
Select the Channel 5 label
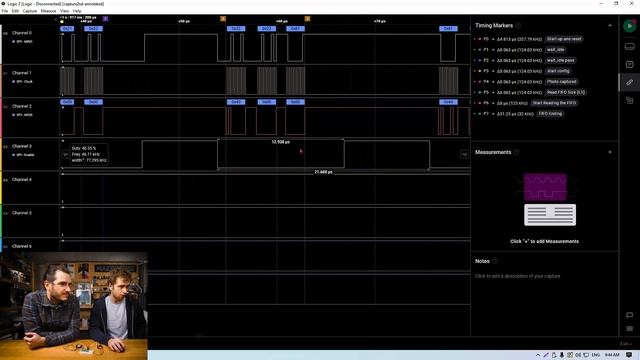[22, 213]
